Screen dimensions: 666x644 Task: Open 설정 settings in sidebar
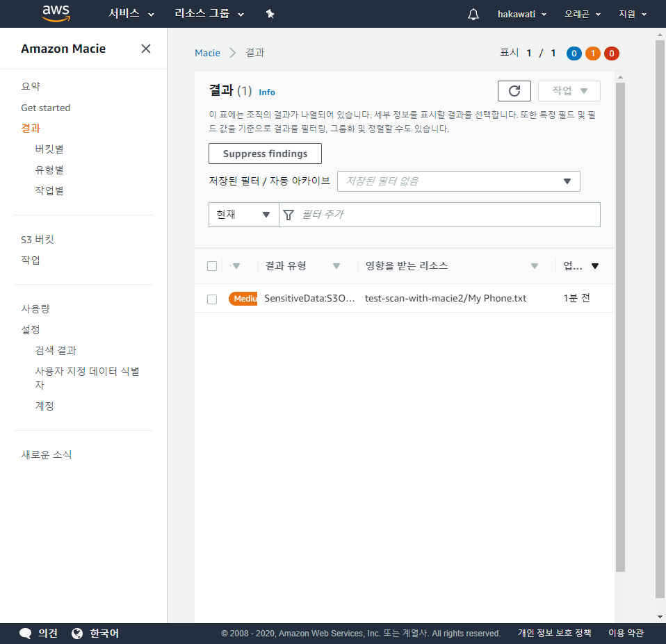click(x=31, y=329)
